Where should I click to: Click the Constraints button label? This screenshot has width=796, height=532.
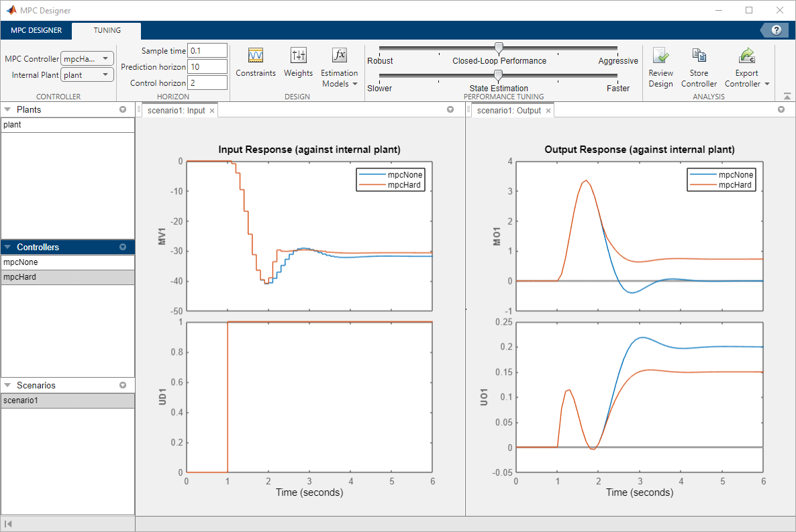255,73
